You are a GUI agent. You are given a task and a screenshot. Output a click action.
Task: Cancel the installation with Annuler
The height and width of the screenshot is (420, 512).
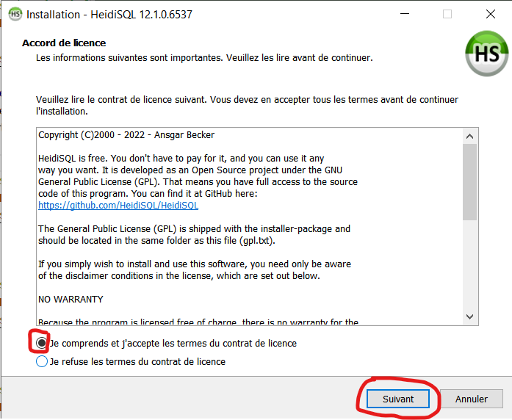coord(471,399)
